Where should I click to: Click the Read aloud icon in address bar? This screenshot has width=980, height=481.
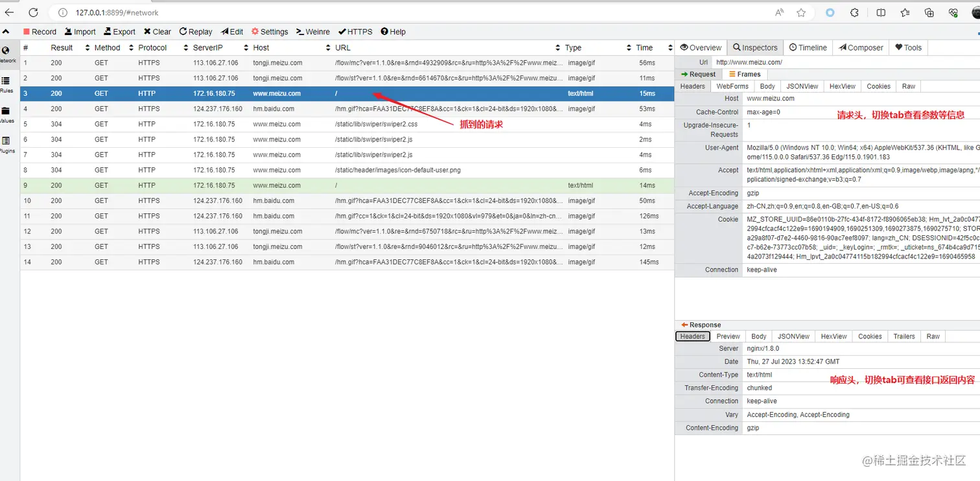(x=779, y=12)
